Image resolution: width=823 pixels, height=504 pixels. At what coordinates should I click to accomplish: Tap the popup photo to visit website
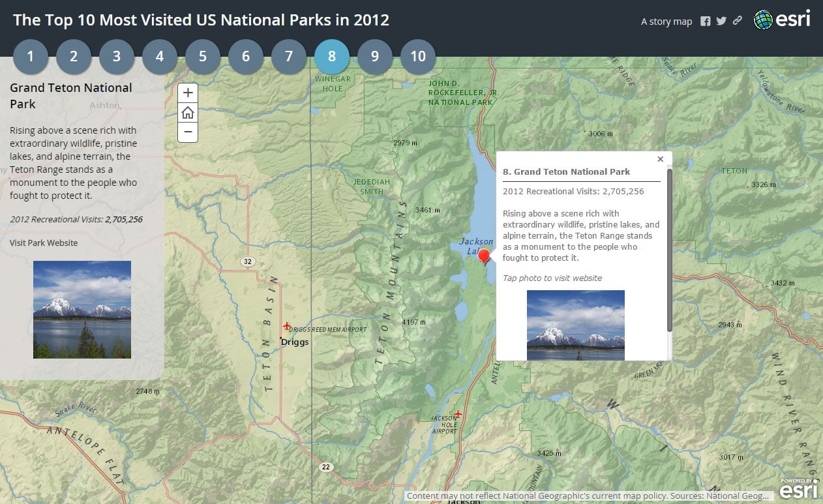[575, 325]
